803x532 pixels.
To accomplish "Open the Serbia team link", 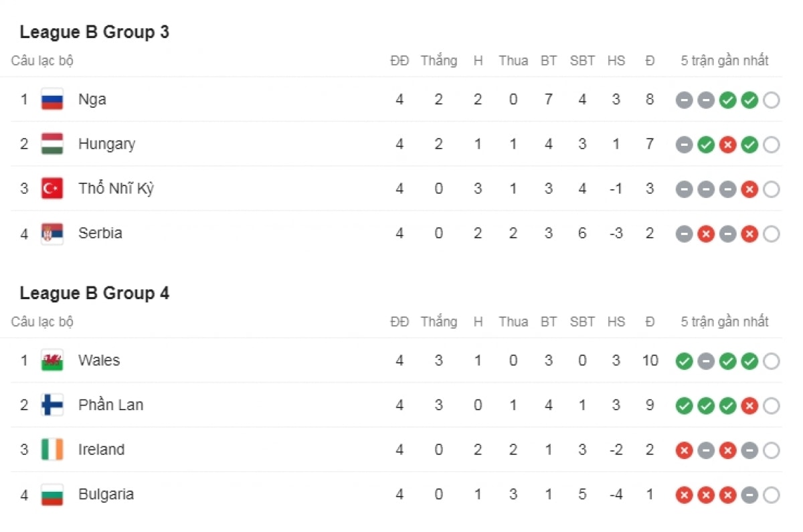I will click(x=100, y=234).
